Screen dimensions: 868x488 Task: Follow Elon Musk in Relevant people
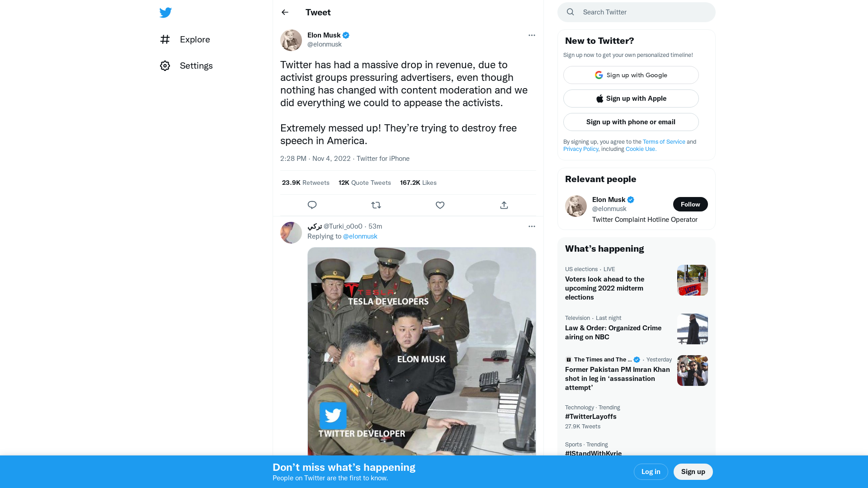click(690, 204)
